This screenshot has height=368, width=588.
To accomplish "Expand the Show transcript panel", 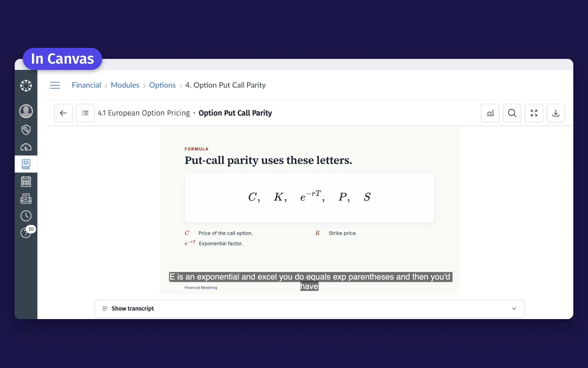I will (309, 308).
